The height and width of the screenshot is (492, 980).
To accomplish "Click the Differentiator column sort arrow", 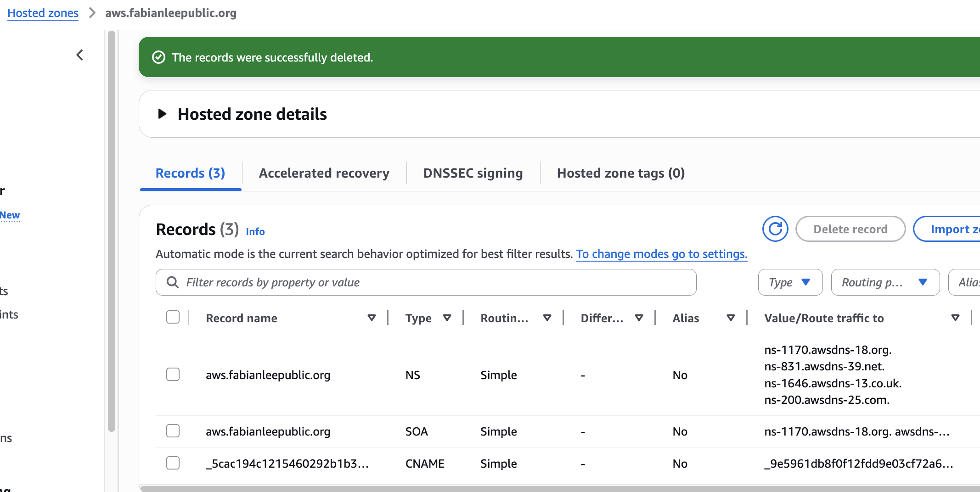I will coord(639,318).
